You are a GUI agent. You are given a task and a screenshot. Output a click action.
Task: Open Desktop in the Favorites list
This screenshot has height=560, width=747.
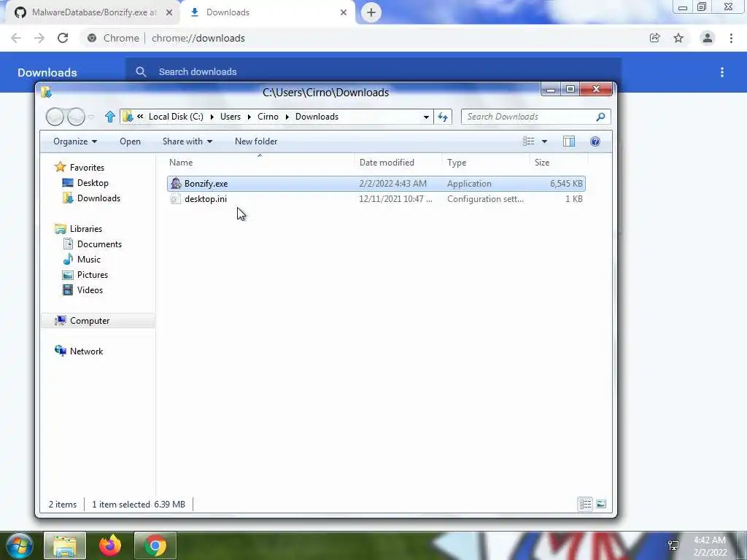tap(93, 183)
